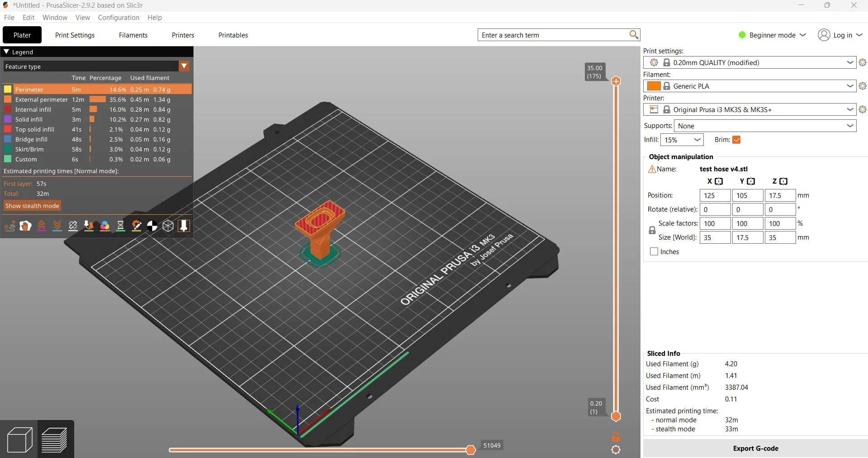This screenshot has height=458, width=868.
Task: Toggle shells wireframe cube icon
Action: (168, 226)
